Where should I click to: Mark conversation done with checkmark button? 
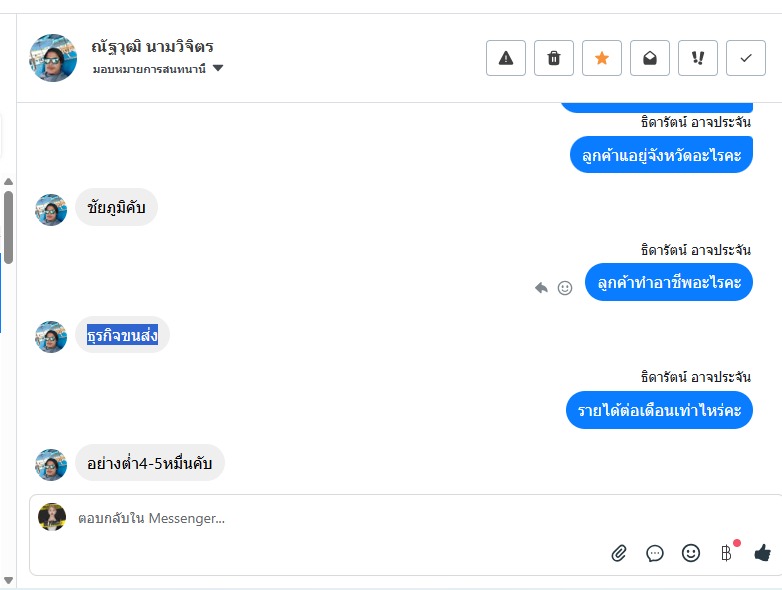(x=745, y=58)
